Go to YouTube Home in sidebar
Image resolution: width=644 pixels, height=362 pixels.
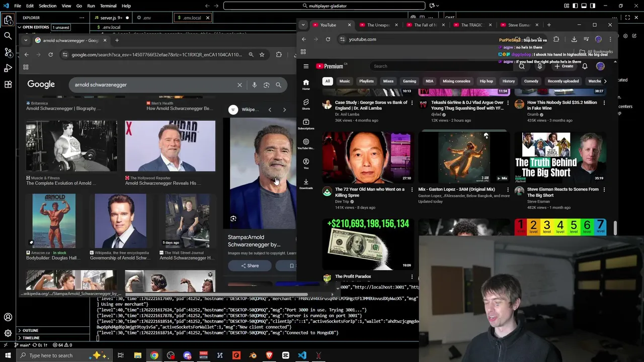click(306, 84)
